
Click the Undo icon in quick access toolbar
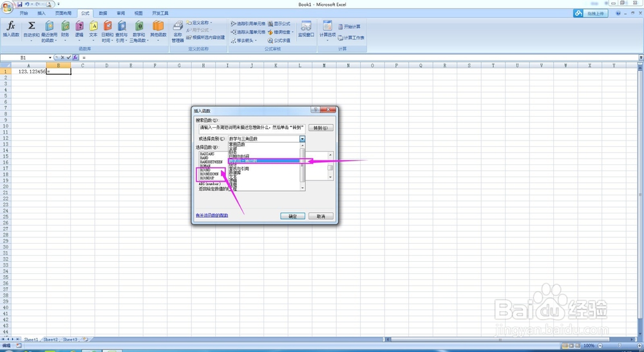coord(27,4)
